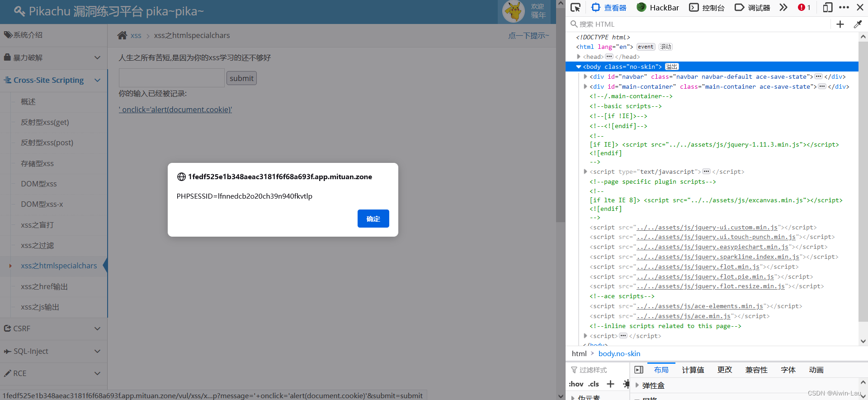Pick a color with the eyedropper icon
This screenshot has height=400, width=868.
(x=858, y=24)
